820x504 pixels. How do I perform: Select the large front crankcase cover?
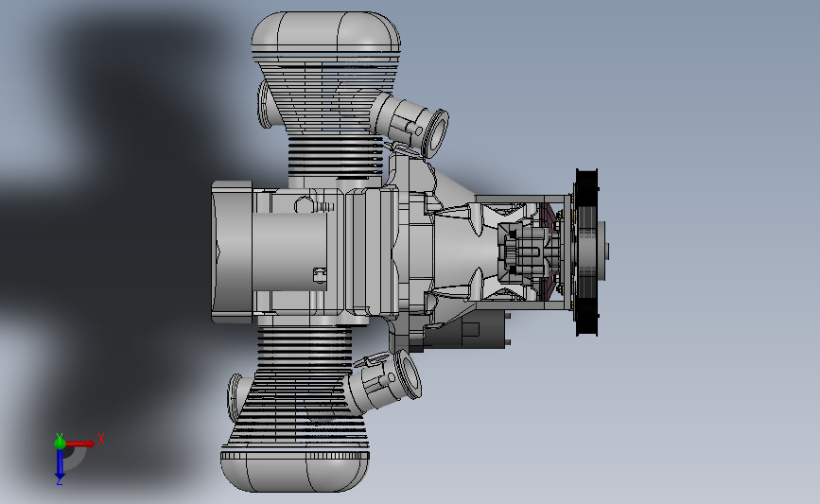[x=232, y=252]
